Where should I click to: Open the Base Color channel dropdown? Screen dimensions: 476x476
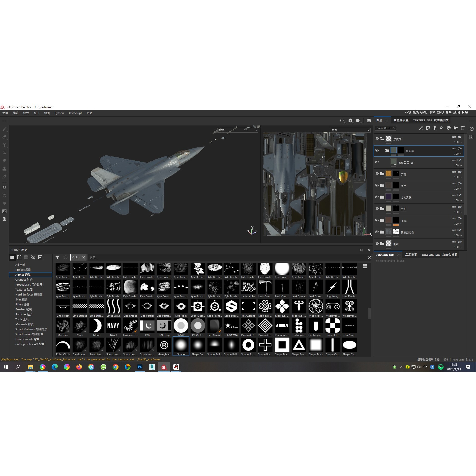pyautogui.click(x=386, y=128)
